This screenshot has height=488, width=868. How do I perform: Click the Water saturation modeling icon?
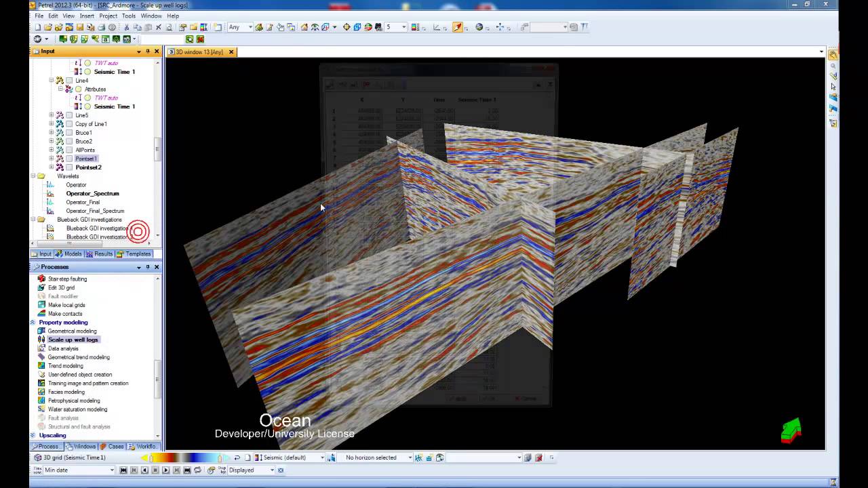(x=41, y=409)
